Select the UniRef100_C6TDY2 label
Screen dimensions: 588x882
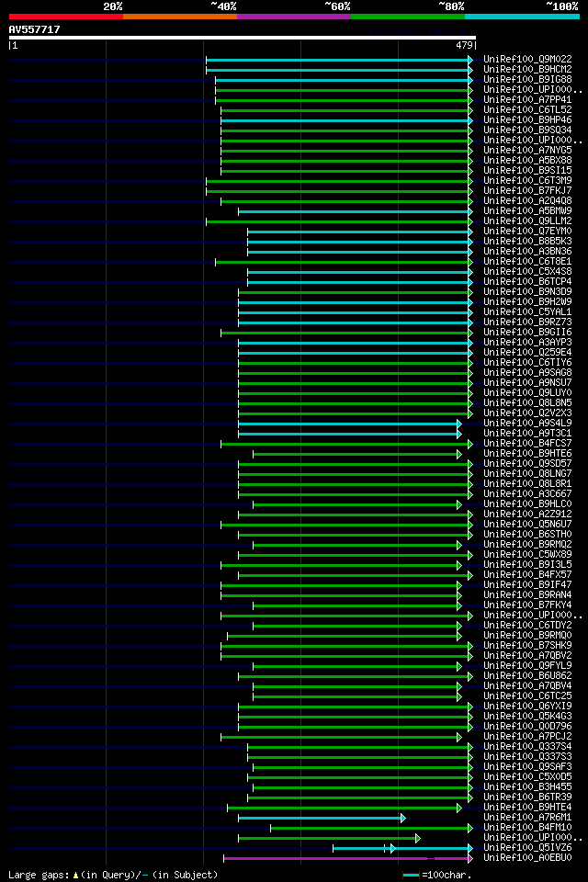pos(527,626)
